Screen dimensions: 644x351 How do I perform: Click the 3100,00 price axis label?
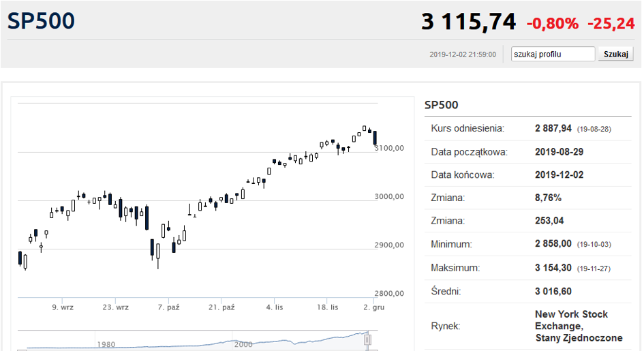390,148
